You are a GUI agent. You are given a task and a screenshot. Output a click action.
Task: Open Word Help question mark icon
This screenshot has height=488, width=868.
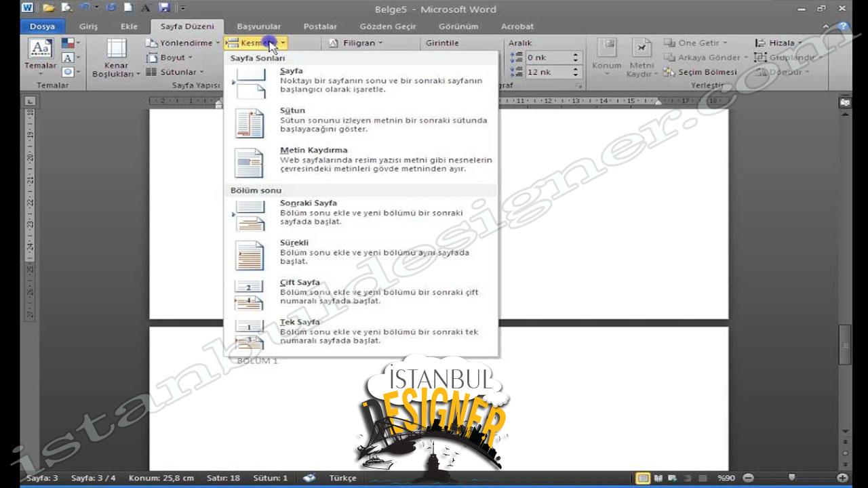pos(844,26)
